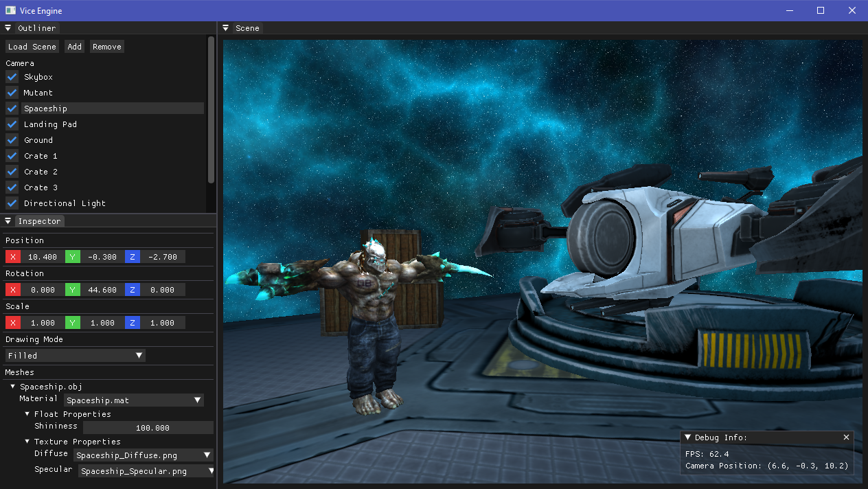This screenshot has width=868, height=489.
Task: Click the Scale X value field
Action: [43, 323]
